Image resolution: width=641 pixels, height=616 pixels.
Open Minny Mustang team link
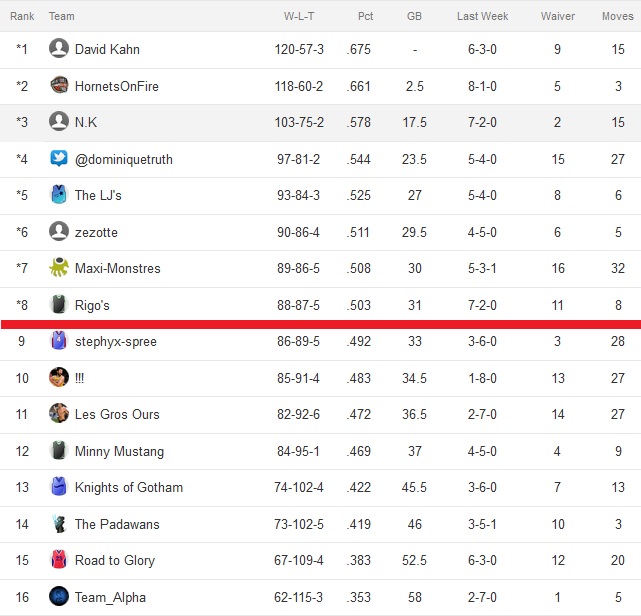tap(119, 451)
